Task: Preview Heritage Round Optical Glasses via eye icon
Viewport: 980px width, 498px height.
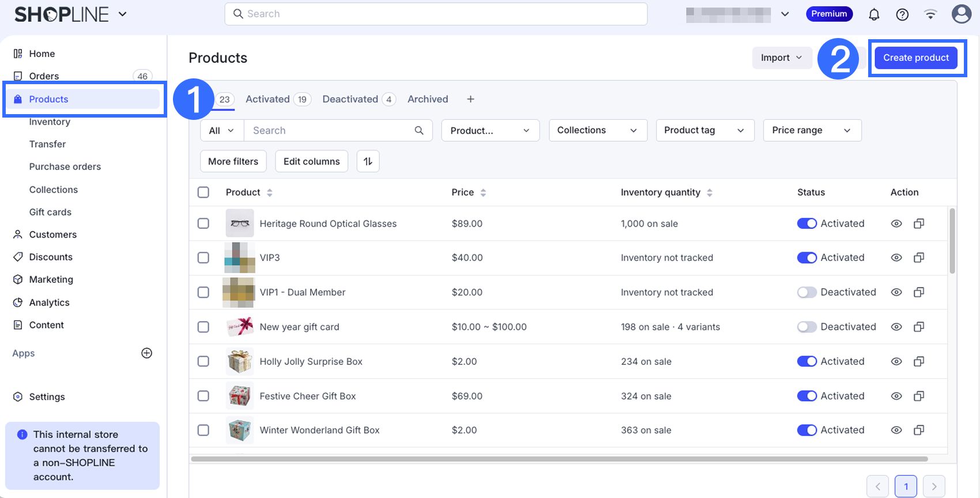Action: point(896,224)
